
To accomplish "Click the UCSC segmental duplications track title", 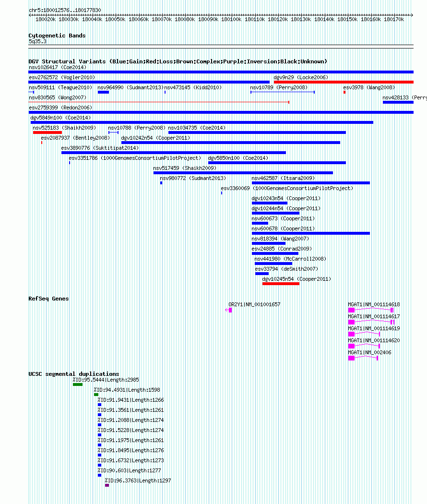I will pos(73,374).
